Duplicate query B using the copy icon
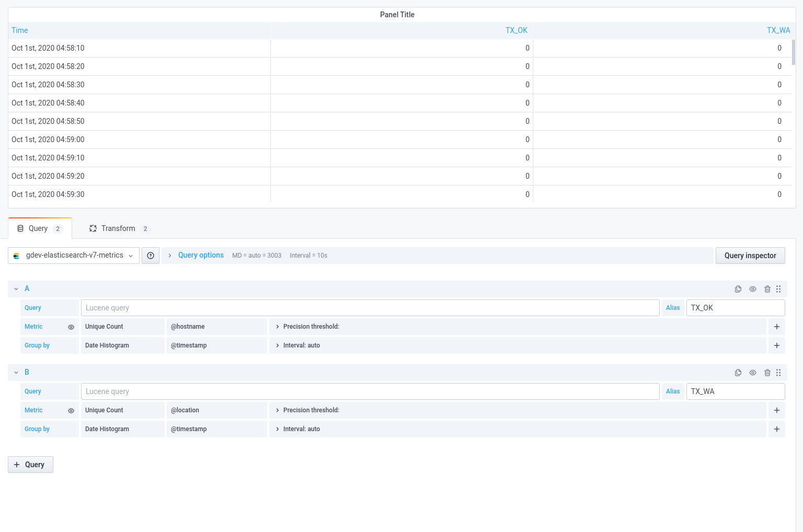Viewport: 803px width, 532px height. coord(738,373)
